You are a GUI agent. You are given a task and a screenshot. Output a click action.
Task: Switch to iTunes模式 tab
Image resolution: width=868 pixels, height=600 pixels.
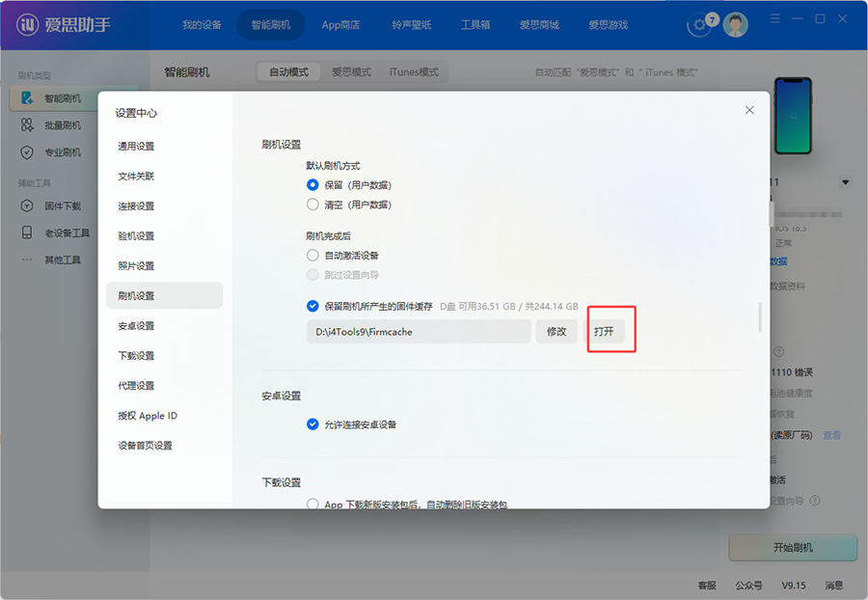pyautogui.click(x=414, y=72)
